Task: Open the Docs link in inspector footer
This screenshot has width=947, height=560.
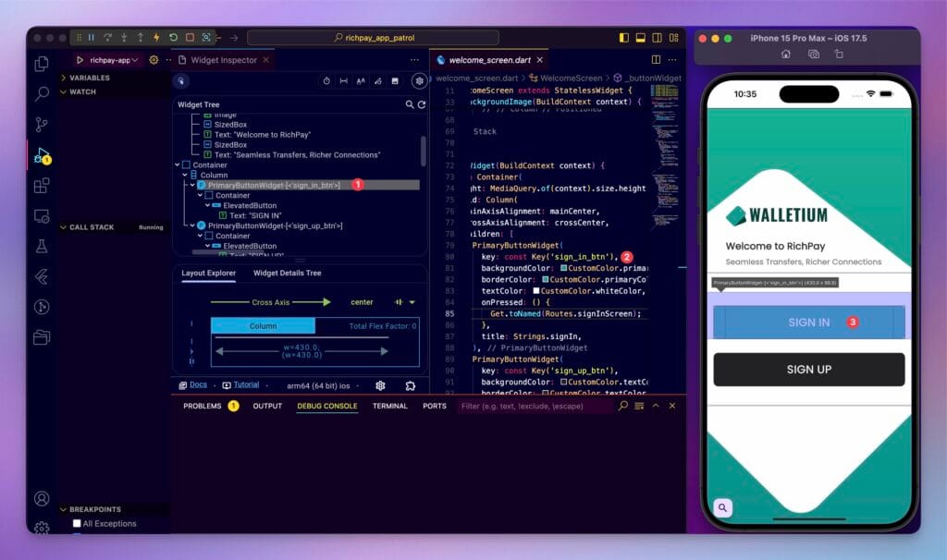Action: pyautogui.click(x=198, y=385)
